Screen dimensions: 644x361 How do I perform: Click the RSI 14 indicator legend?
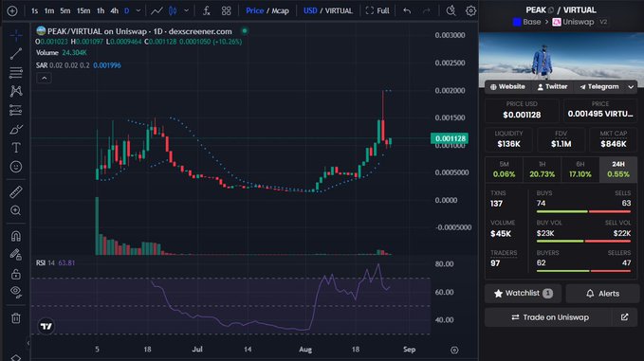55,262
